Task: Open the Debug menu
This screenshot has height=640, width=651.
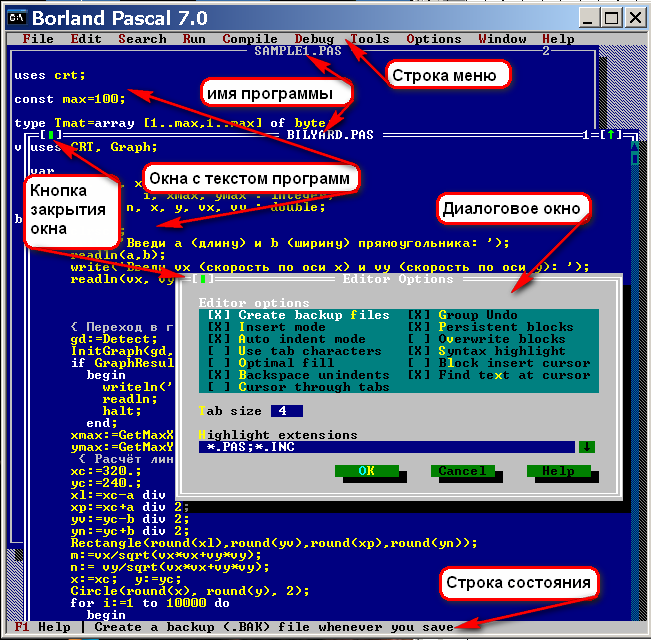Action: click(314, 39)
